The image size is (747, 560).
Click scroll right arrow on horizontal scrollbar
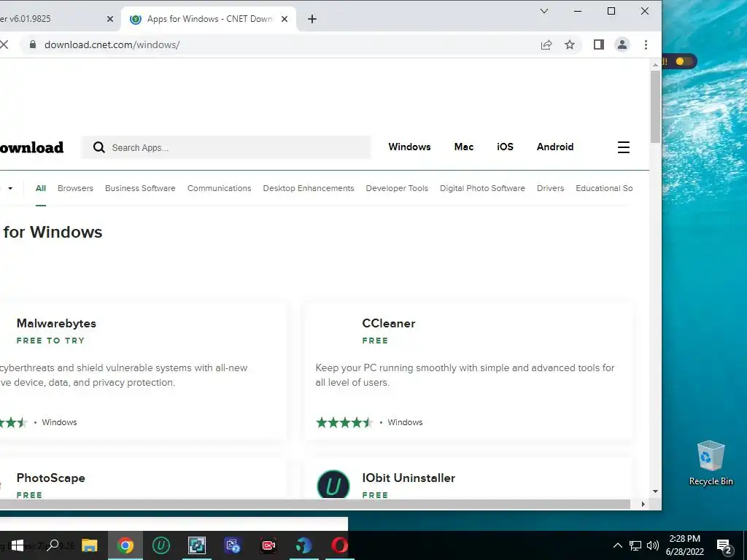643,504
